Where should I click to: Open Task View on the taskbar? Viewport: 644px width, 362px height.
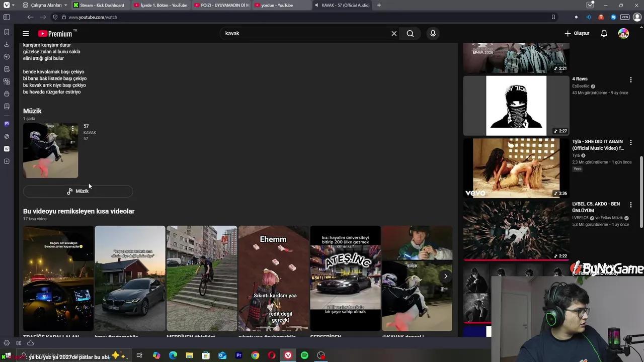(x=139, y=355)
